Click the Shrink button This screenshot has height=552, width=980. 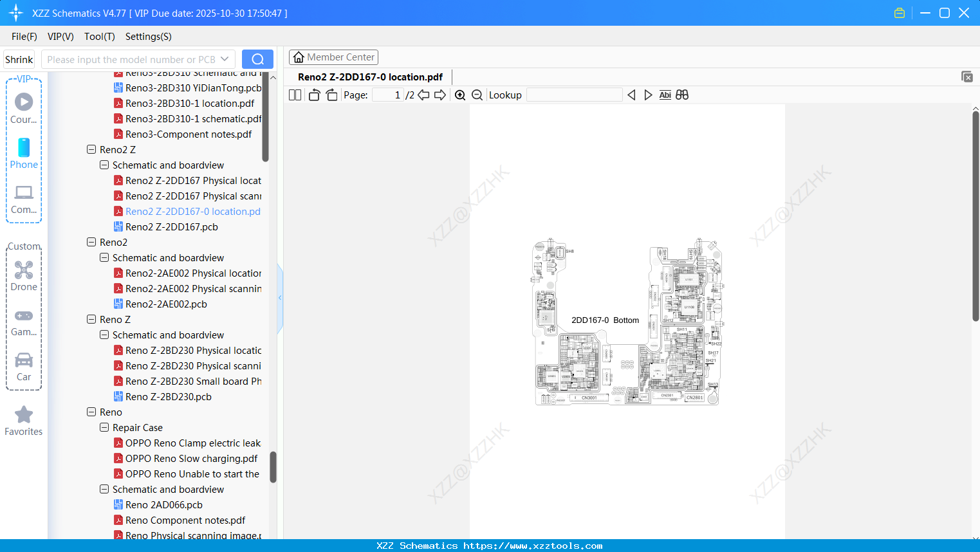pos(19,59)
